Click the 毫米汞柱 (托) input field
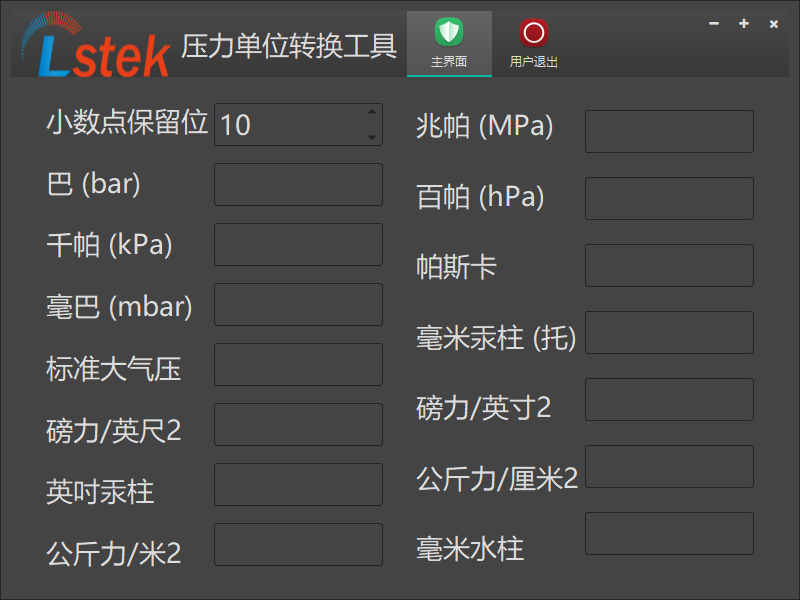Viewport: 800px width, 600px height. (x=669, y=332)
